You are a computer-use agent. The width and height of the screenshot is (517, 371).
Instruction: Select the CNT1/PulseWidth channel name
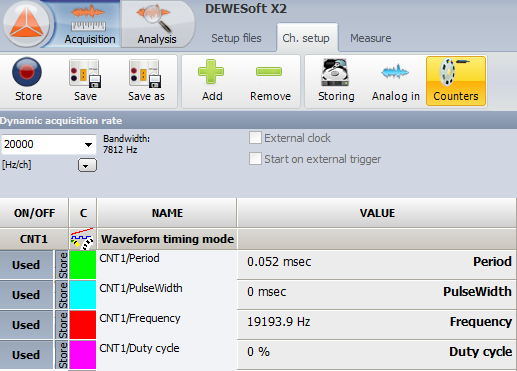click(x=141, y=288)
